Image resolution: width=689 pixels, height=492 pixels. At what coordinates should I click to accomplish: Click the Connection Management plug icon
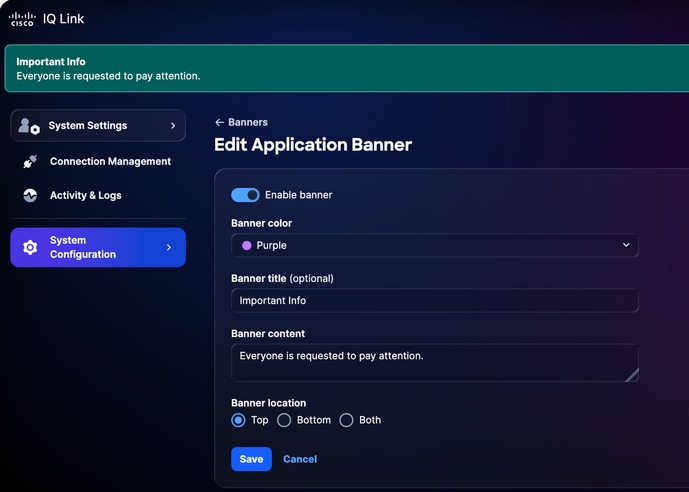coord(30,162)
